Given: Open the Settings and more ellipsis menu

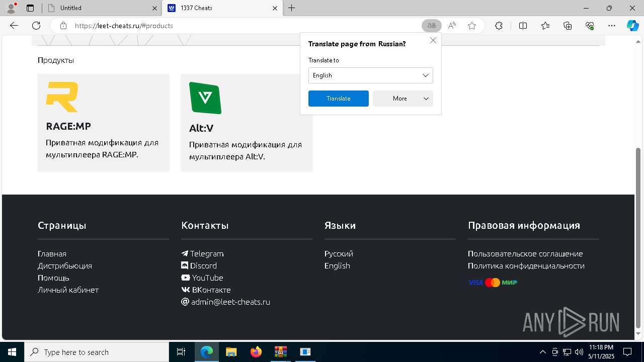Looking at the screenshot, I should pos(612,26).
